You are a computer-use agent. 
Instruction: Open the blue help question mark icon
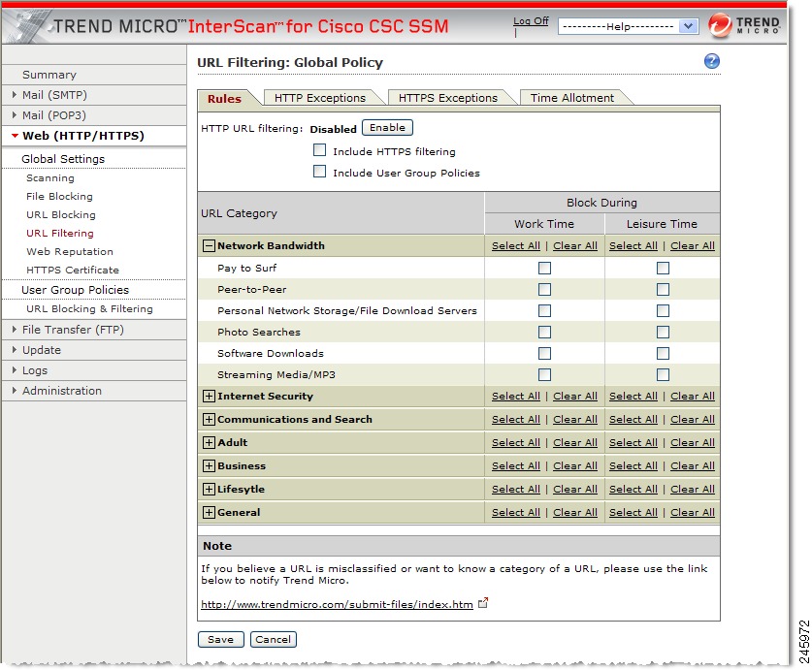coord(711,61)
